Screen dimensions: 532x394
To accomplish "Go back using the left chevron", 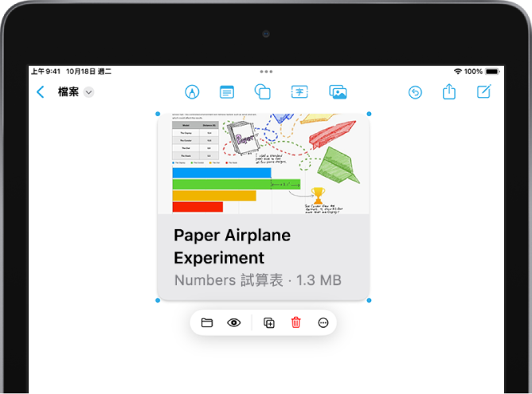I will (x=41, y=92).
